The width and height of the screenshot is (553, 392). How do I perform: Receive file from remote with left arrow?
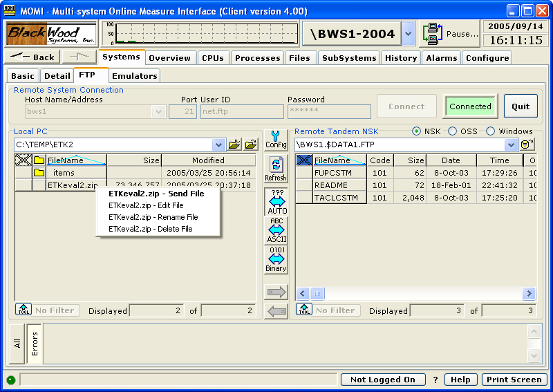pos(276,311)
